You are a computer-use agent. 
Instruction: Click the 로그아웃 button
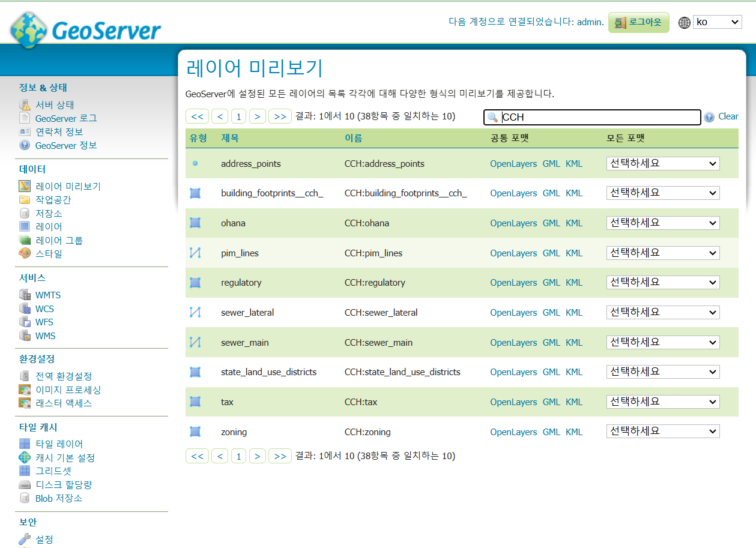(x=639, y=22)
